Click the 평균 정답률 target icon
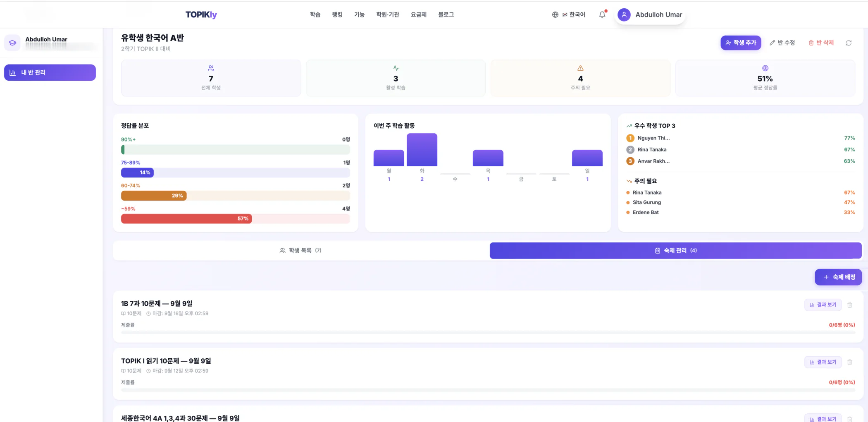The width and height of the screenshot is (868, 422). (x=765, y=68)
